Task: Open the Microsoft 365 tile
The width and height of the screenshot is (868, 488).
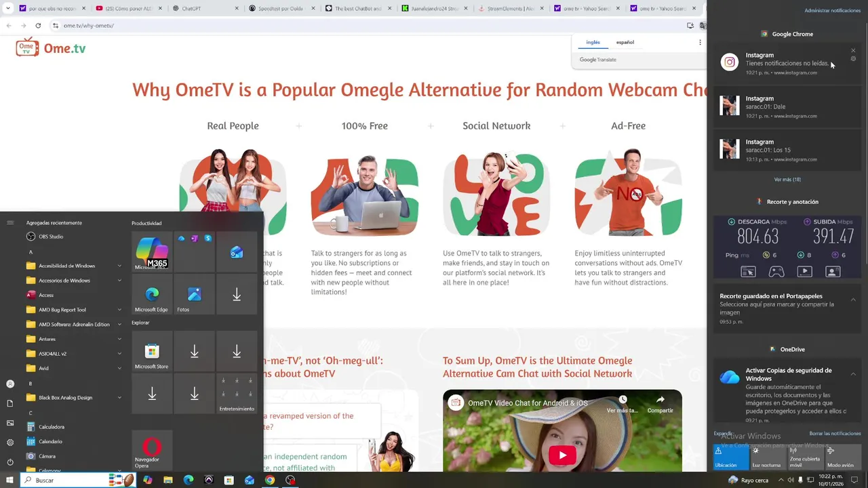Action: point(152,252)
